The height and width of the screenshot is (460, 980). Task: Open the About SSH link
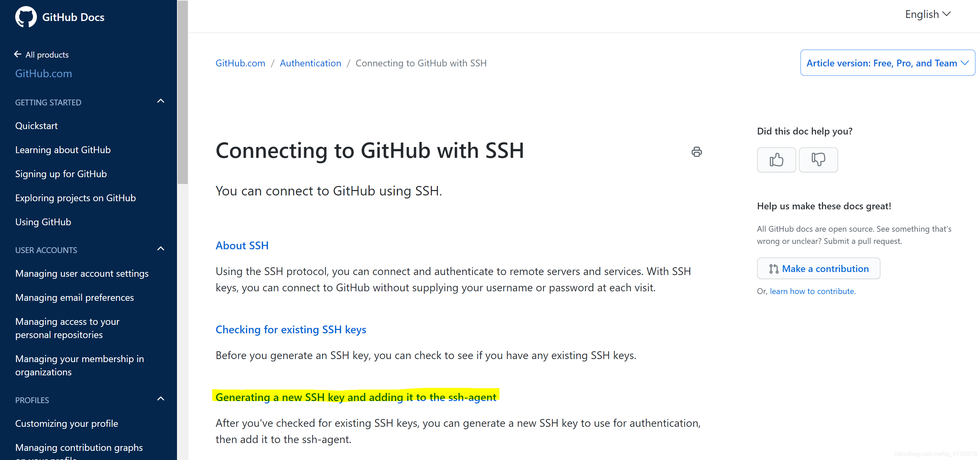click(x=242, y=246)
